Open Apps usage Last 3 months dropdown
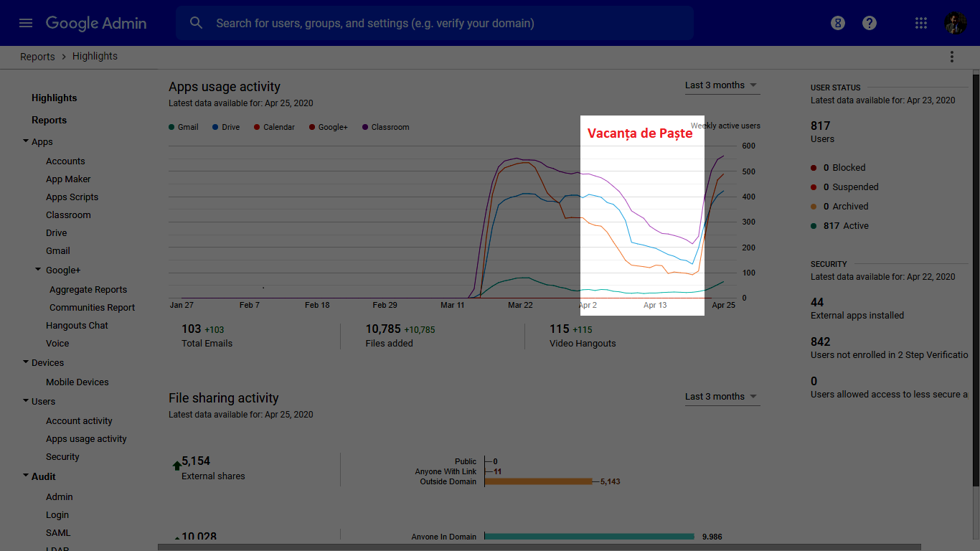The image size is (980, 551). (721, 85)
